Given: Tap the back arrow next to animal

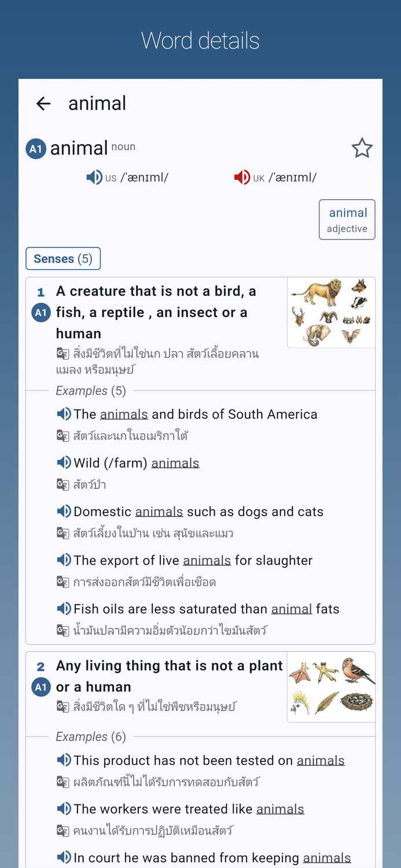Looking at the screenshot, I should click(43, 104).
